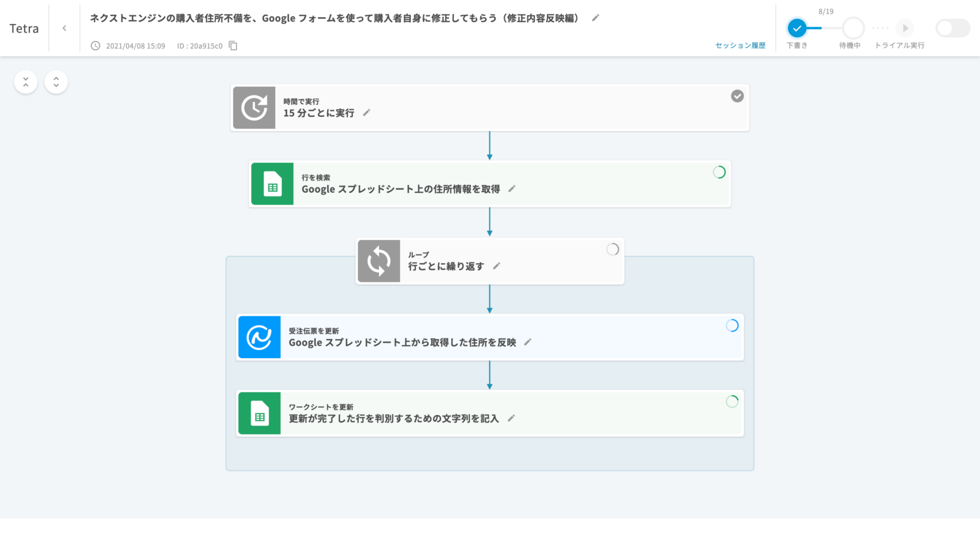Click the Sheets icon on 行を検索 step

point(273,184)
